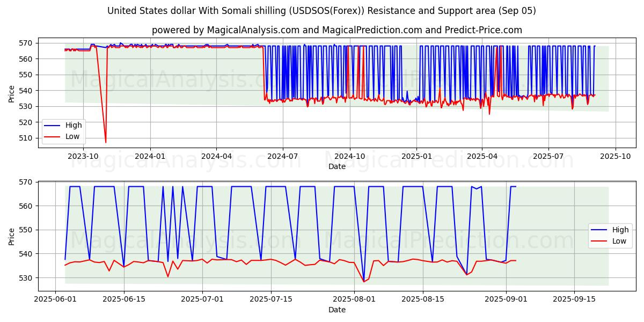
Task: Click the 2025-06-15 tick label
Action: coord(124,299)
